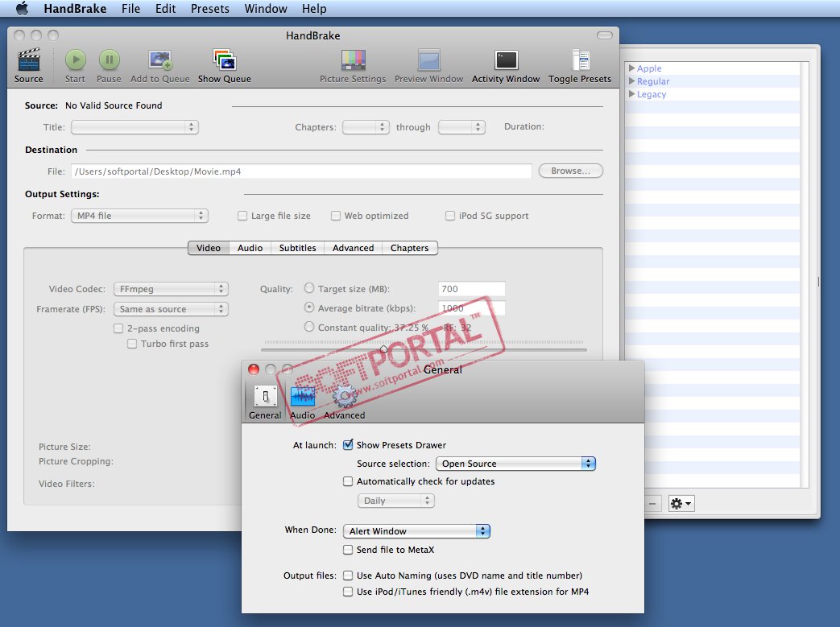This screenshot has width=840, height=627.
Task: Open Source selection dropdown showing Open Source
Action: click(x=516, y=464)
